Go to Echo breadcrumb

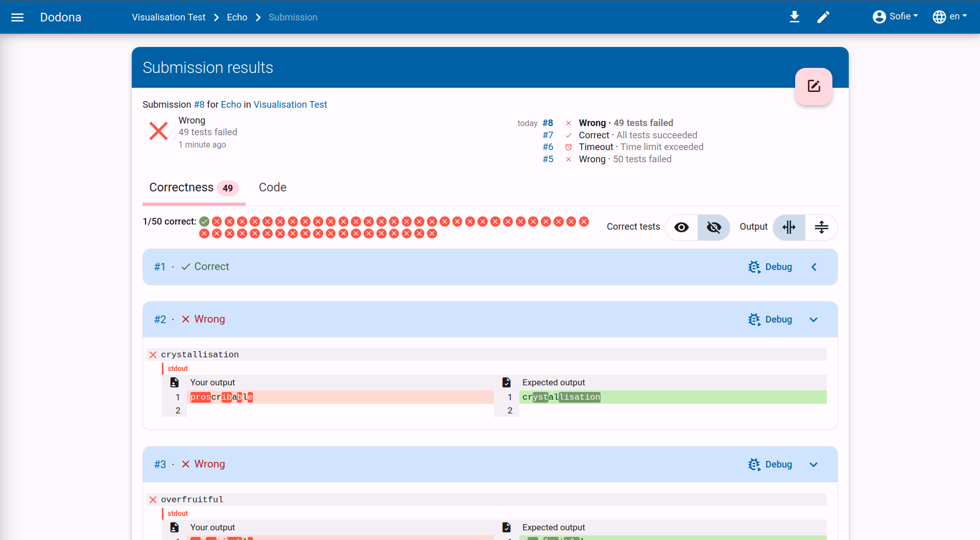point(237,17)
